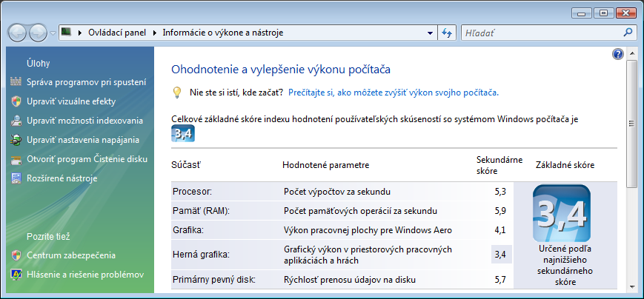Click the Pamäť (RAM) row label
The height and width of the screenshot is (299, 644).
coord(201,211)
